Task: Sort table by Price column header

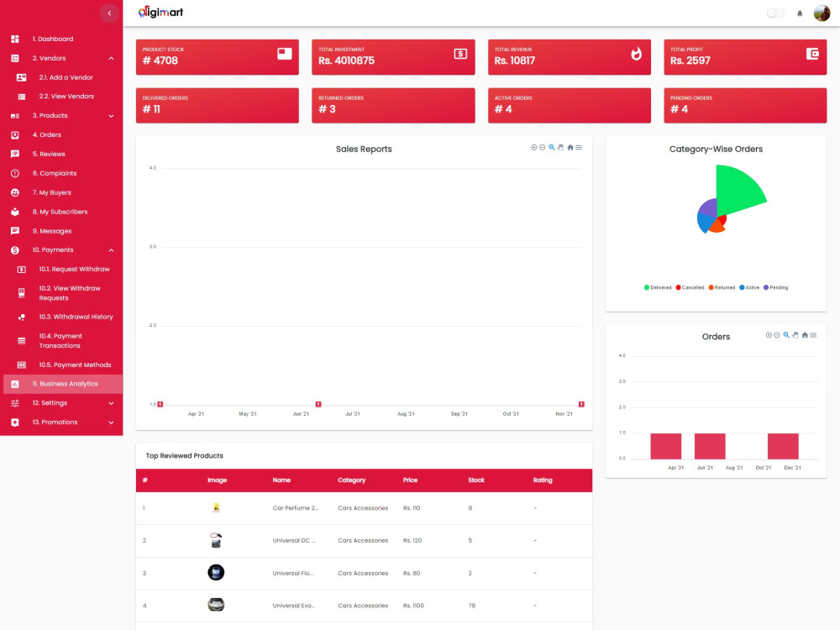Action: click(x=411, y=480)
